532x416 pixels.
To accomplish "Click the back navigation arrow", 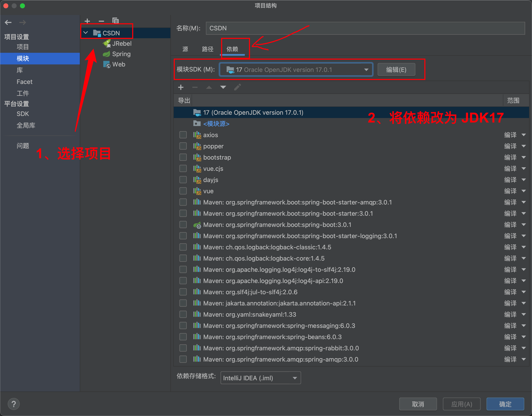I will (8, 22).
